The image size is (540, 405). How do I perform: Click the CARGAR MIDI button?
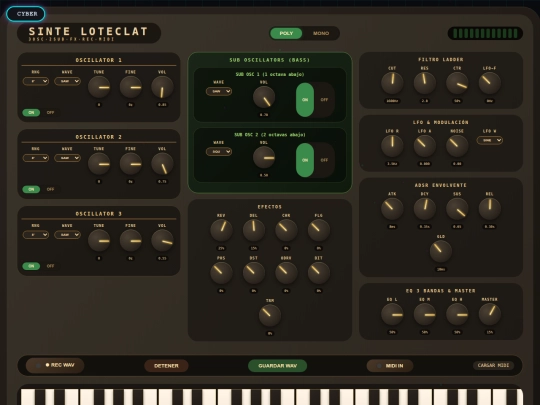[494, 365]
